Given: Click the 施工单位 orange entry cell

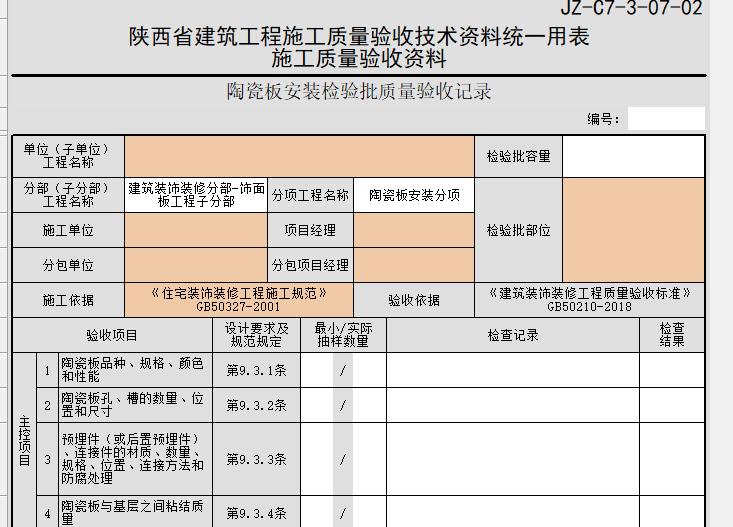Looking at the screenshot, I should point(195,230).
